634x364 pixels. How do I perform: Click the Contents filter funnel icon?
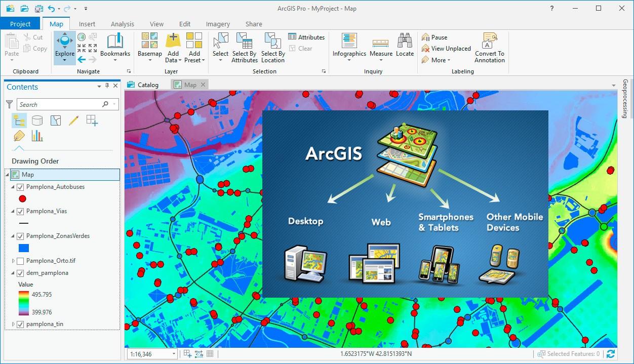click(9, 104)
